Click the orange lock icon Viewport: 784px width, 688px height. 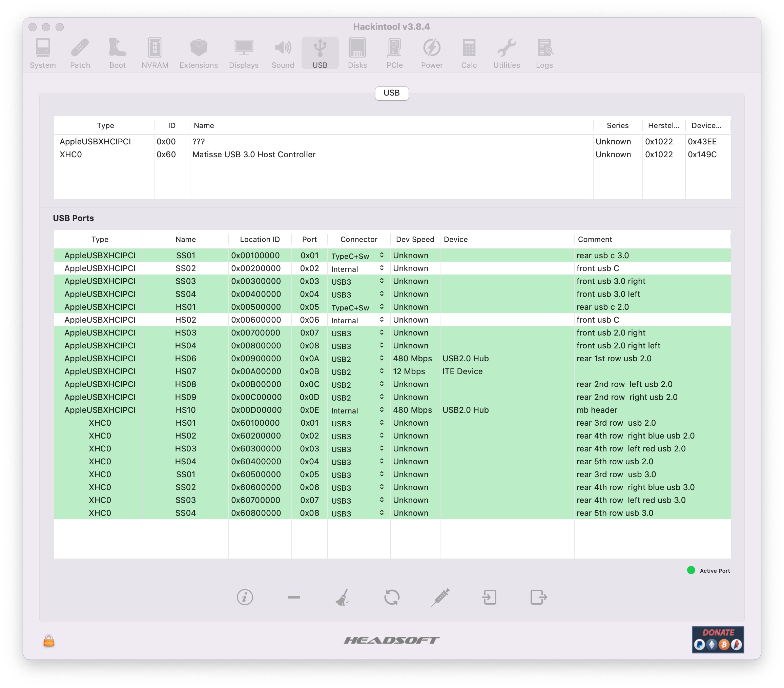click(49, 641)
